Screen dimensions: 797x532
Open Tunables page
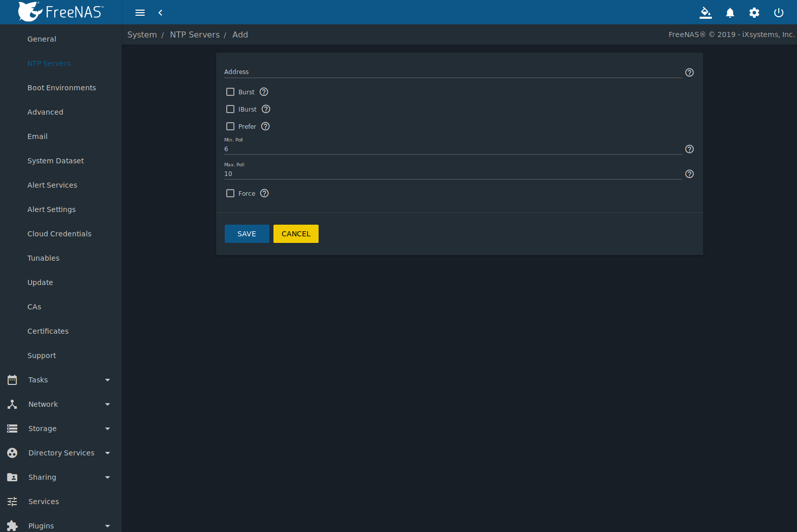click(43, 258)
